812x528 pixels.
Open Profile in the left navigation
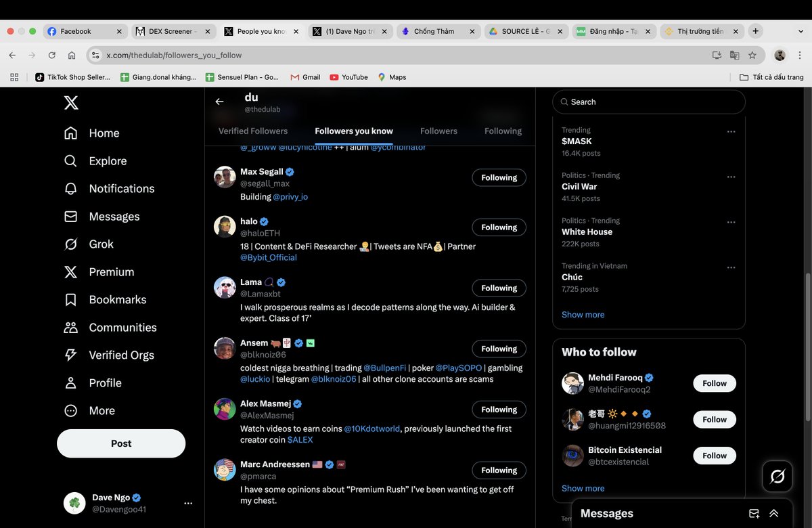pyautogui.click(x=93, y=383)
